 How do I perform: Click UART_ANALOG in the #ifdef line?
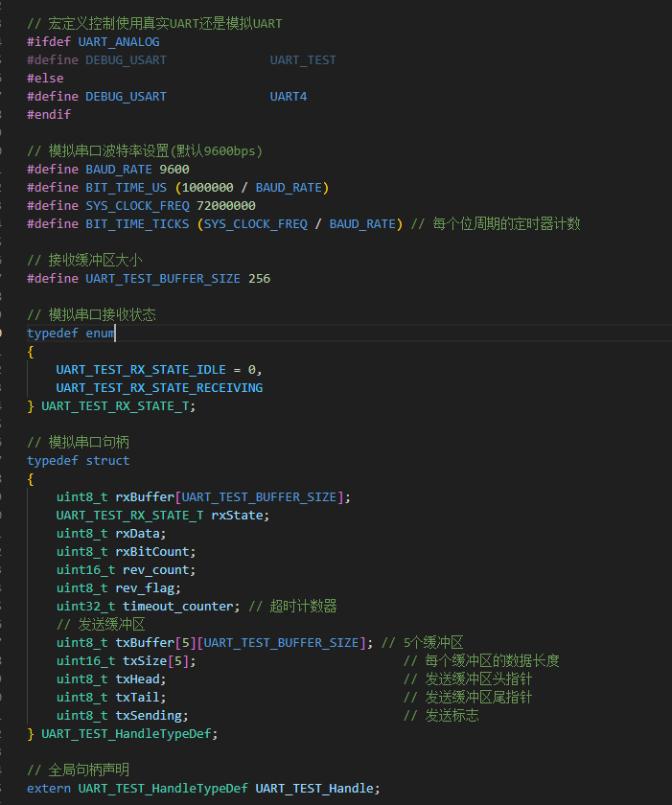pyautogui.click(x=119, y=42)
